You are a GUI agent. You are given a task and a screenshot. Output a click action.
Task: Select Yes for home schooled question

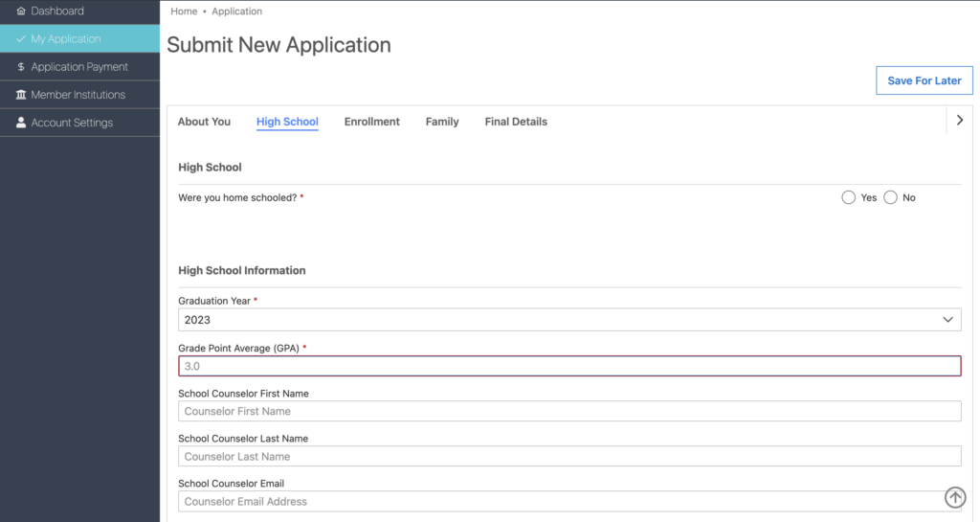click(848, 197)
